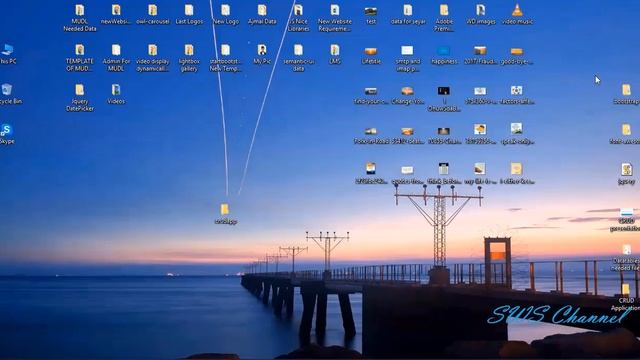Select the MUDL Needed Data folder
Image resolution: width=640 pixels, height=360 pixels.
click(x=80, y=18)
